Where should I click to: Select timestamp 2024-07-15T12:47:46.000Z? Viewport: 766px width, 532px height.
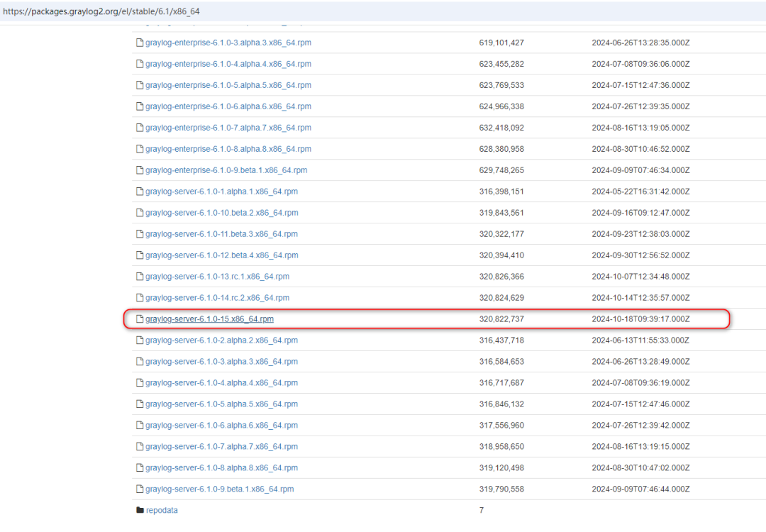[640, 404]
